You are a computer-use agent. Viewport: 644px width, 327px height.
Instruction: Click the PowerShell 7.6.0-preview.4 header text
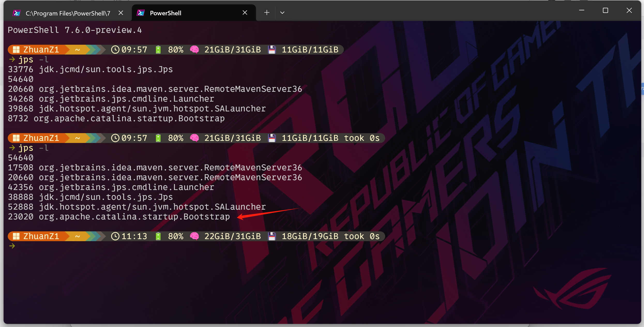click(x=75, y=30)
